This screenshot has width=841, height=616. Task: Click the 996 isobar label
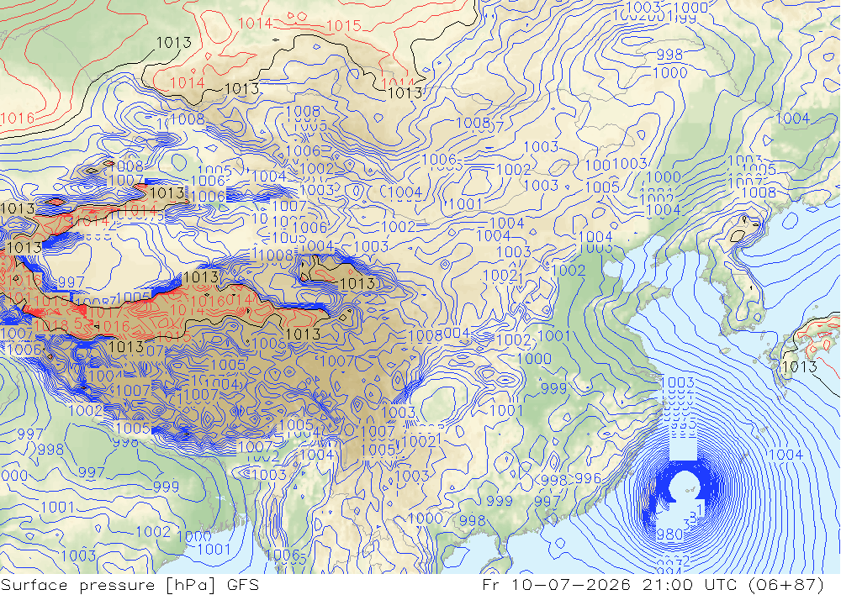click(588, 478)
